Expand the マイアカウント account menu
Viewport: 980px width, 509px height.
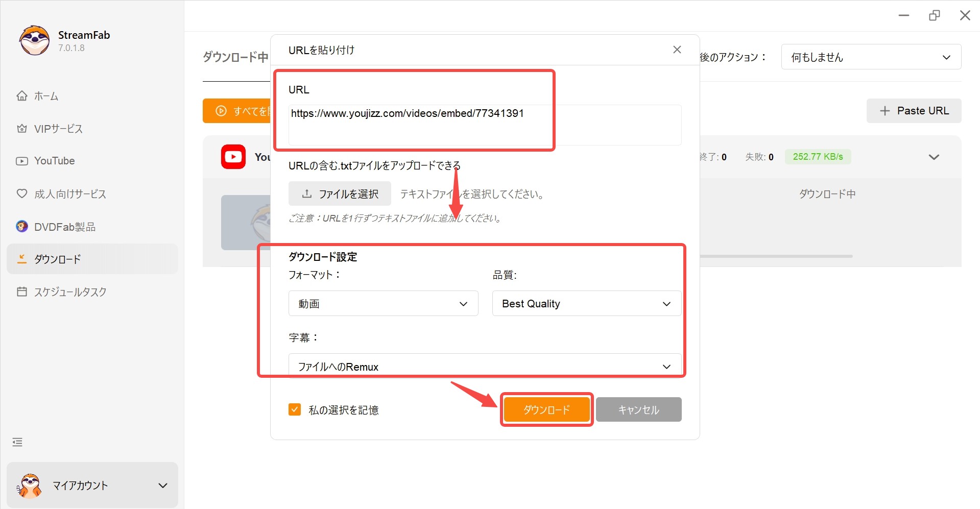[162, 485]
